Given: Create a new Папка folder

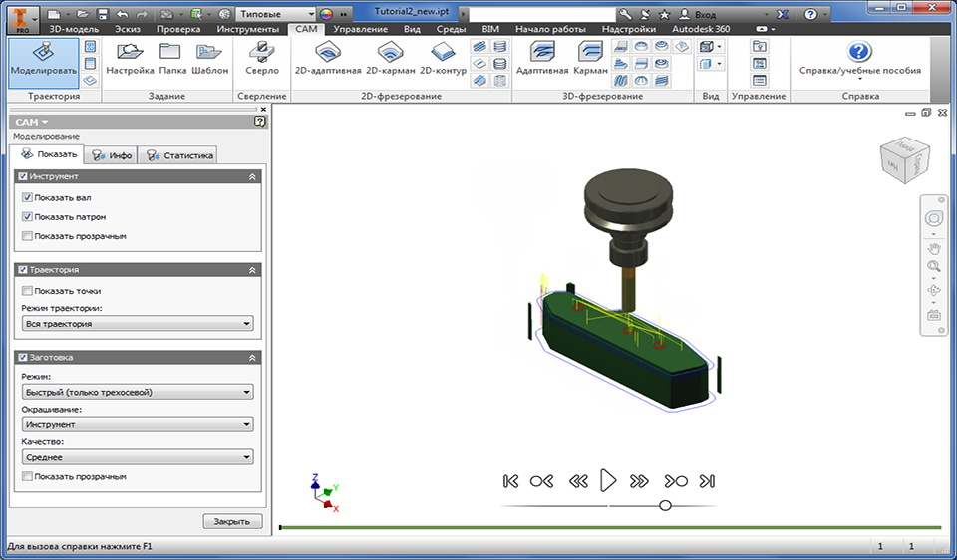Looking at the screenshot, I should 172,59.
